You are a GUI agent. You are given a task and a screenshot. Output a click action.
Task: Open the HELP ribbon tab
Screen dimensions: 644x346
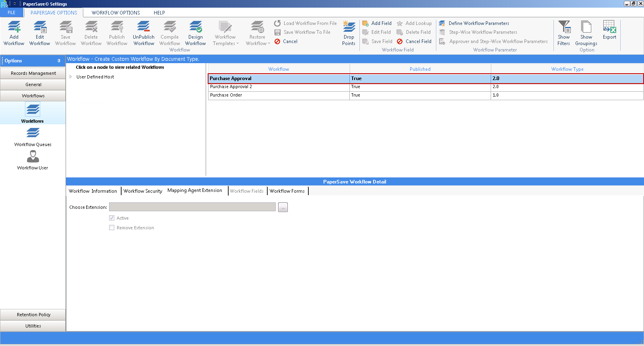tap(159, 12)
